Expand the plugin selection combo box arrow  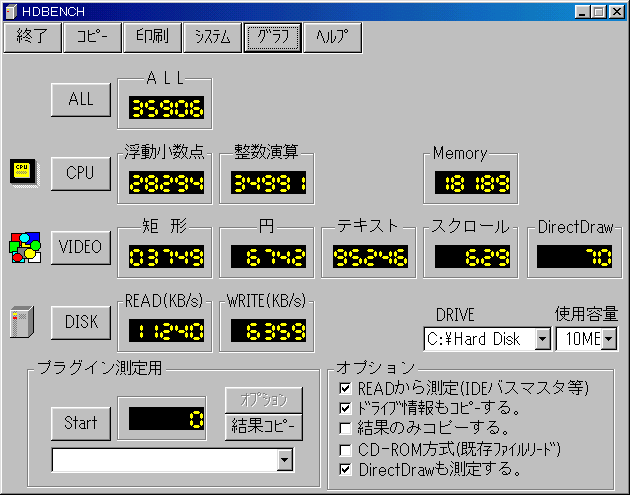tap(285, 460)
